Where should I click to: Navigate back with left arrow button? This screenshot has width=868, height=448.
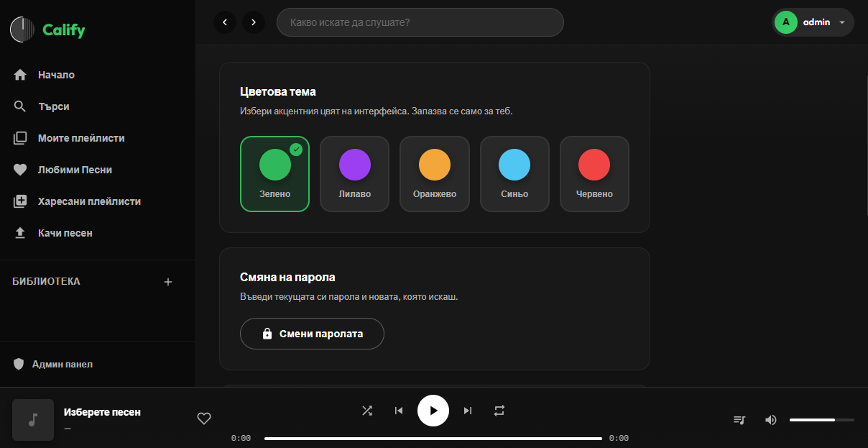[225, 22]
